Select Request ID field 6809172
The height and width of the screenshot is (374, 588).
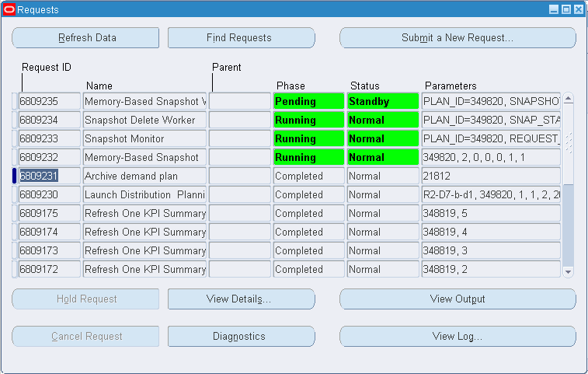(50, 269)
